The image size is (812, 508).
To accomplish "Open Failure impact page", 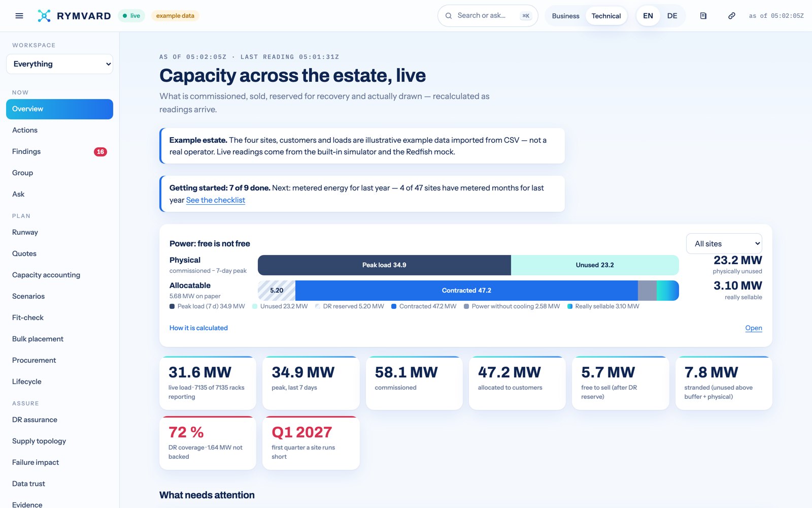I will click(x=59, y=463).
